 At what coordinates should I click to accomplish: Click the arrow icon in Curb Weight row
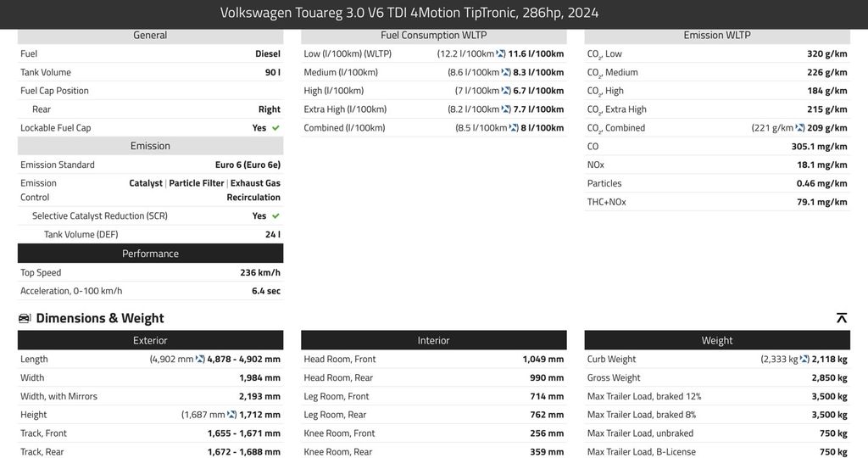804,360
